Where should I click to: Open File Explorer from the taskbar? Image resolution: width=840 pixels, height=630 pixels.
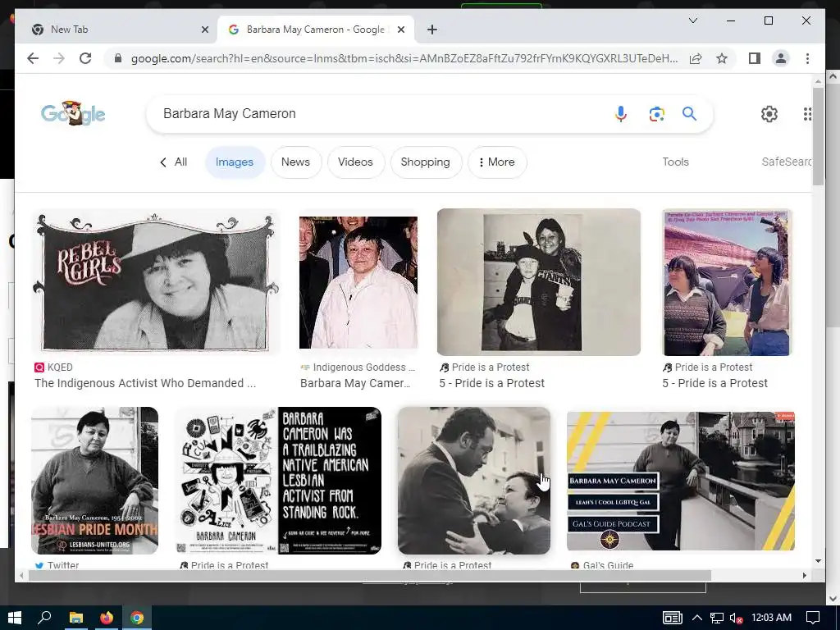76,618
